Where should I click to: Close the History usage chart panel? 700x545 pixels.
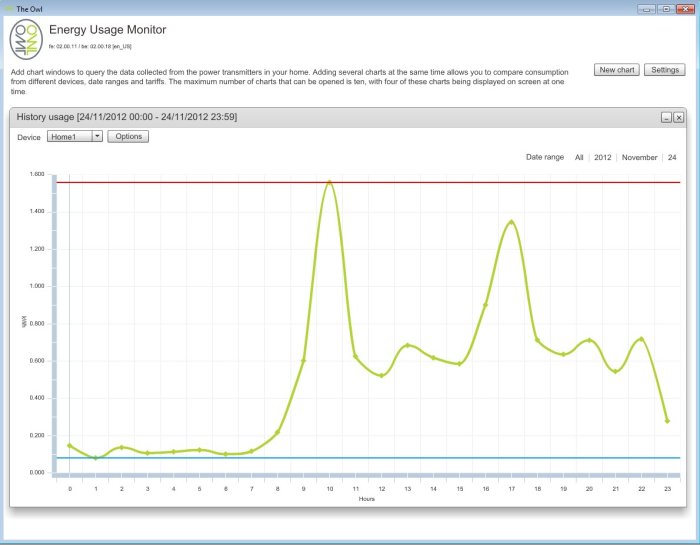(679, 118)
